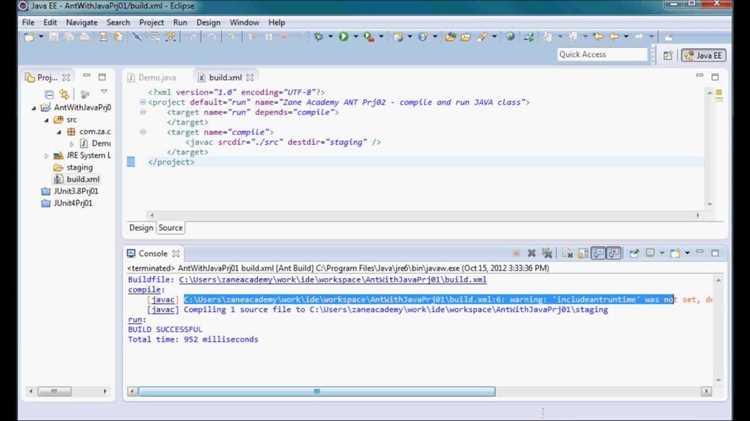Open the Open Console dropdown arrow
Viewport: 750px width, 421px height.
pyautogui.click(x=687, y=253)
